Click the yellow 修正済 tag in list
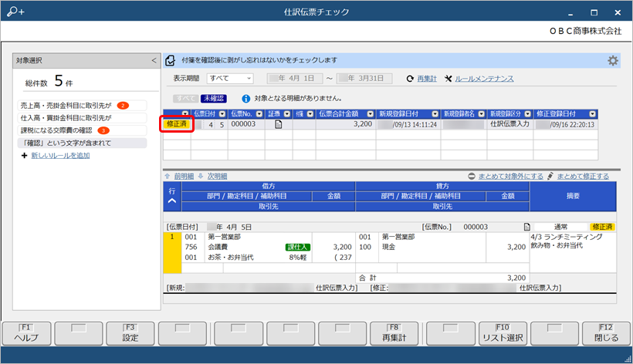Viewport: 633px width, 364px height. tap(177, 124)
